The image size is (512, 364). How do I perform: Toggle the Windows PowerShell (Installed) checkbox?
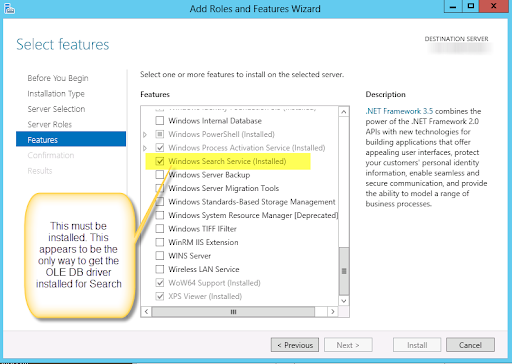point(160,134)
